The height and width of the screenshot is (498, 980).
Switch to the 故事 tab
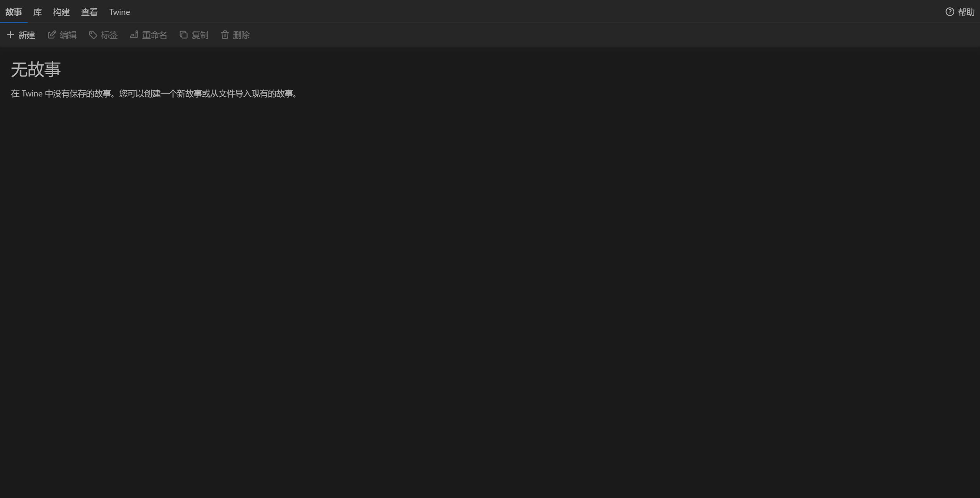13,12
